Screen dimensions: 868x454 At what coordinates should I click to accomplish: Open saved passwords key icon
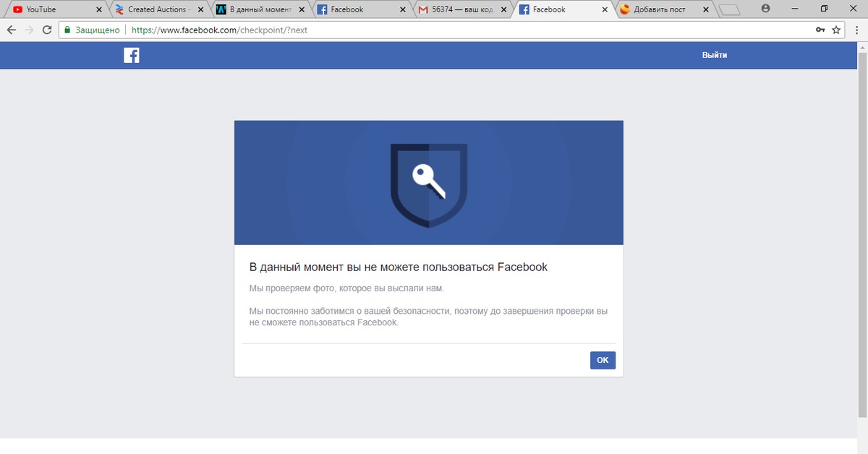[x=820, y=30]
